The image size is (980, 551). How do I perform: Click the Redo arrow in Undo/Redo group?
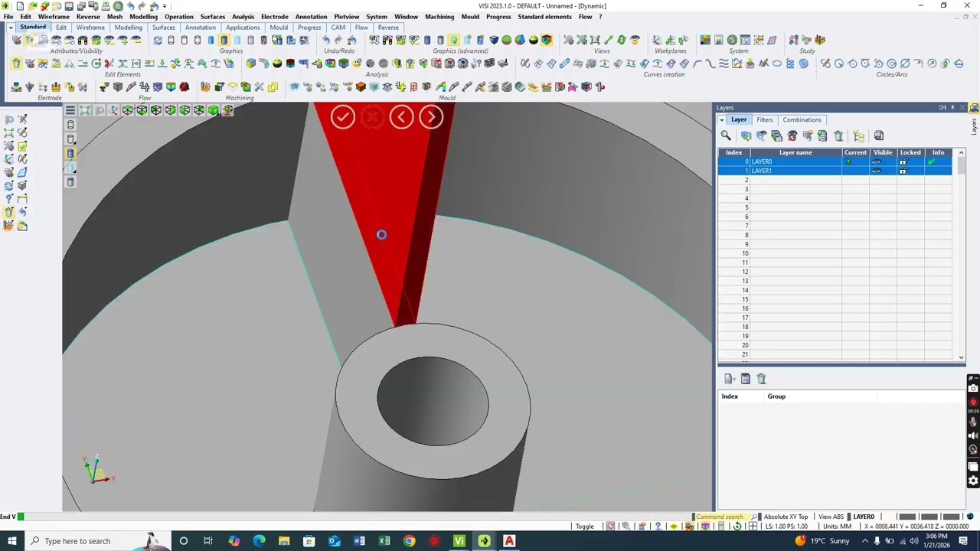[338, 40]
